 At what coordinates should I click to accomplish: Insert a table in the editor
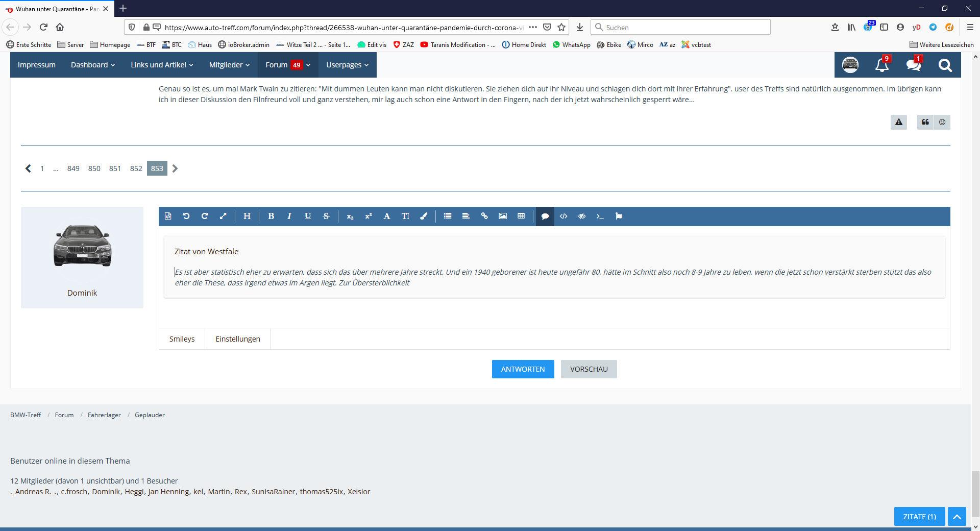[x=521, y=216]
